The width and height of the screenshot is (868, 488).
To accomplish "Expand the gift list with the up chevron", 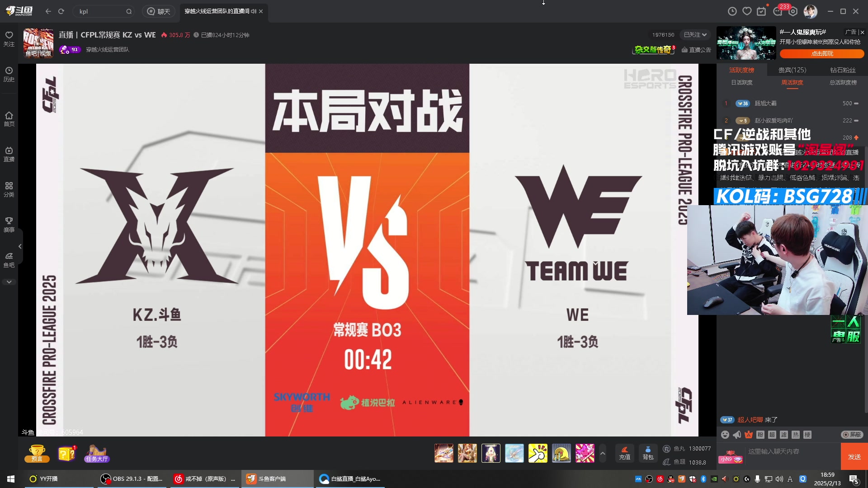I will [603, 453].
